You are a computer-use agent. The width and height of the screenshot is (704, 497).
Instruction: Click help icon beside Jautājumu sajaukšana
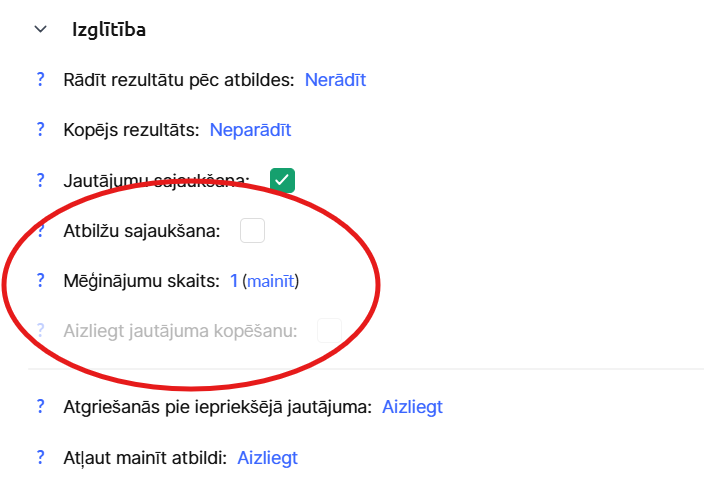(41, 180)
